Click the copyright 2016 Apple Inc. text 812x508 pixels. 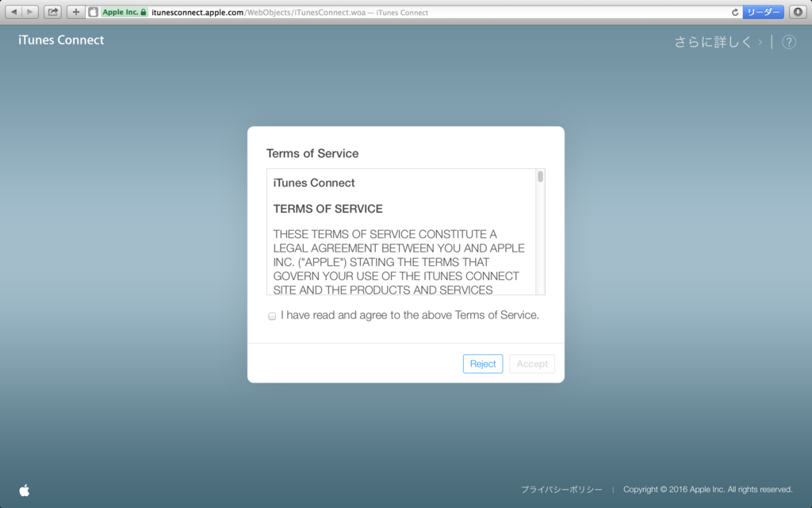click(x=707, y=489)
